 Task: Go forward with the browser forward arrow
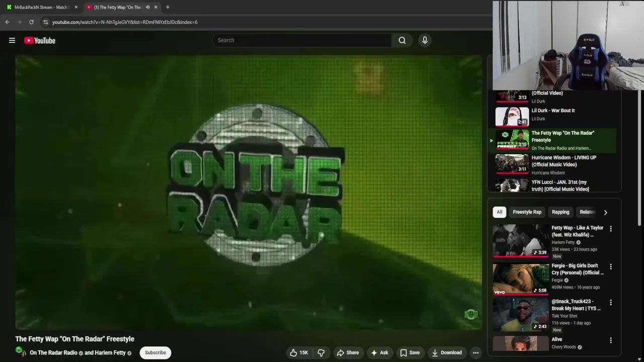(x=19, y=22)
